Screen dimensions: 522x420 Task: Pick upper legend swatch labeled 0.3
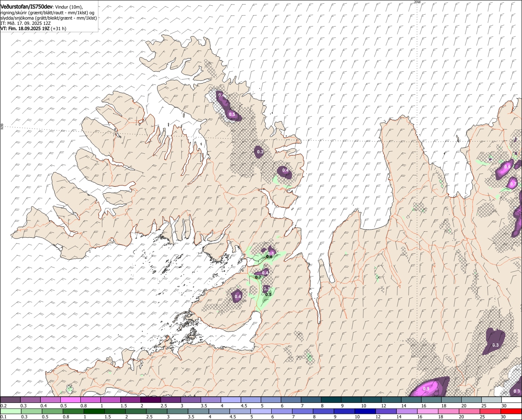30,400
